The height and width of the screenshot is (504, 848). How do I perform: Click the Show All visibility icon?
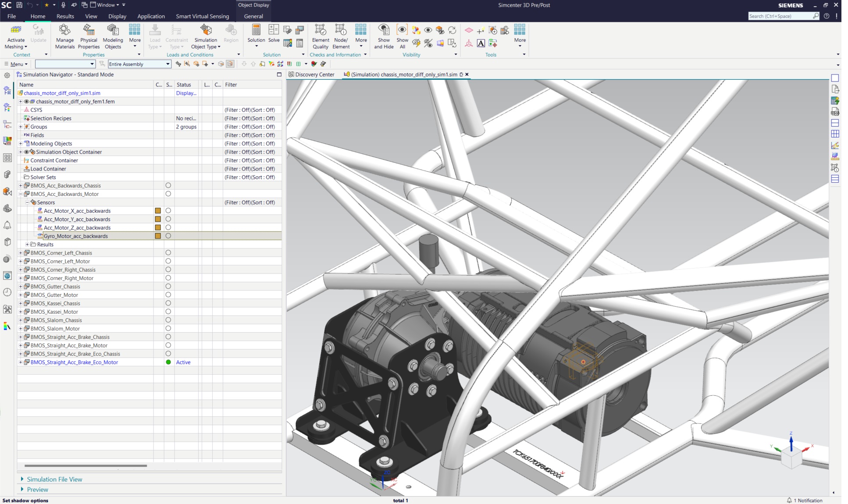point(402,30)
